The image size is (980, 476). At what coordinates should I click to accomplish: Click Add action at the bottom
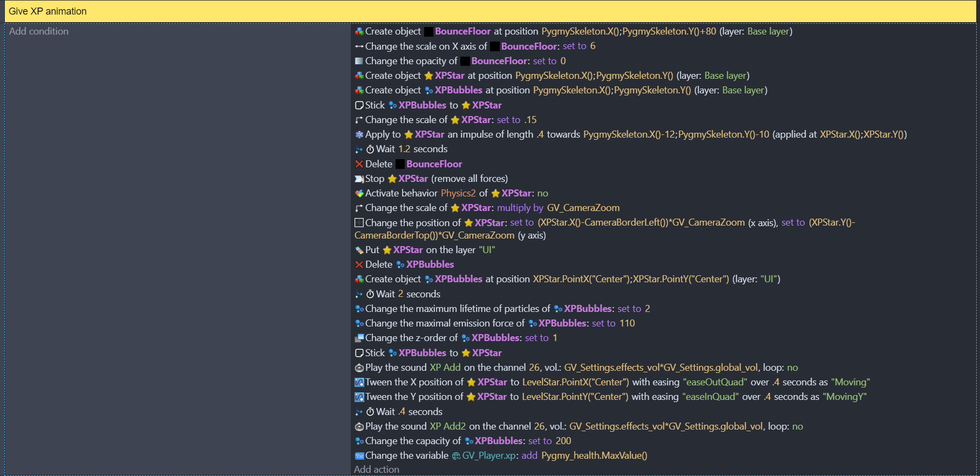click(377, 470)
